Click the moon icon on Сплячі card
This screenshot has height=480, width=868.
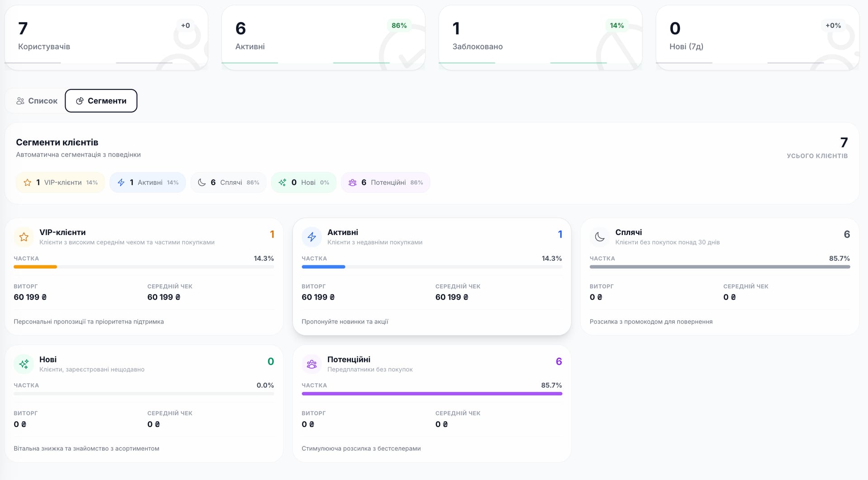[x=600, y=237]
